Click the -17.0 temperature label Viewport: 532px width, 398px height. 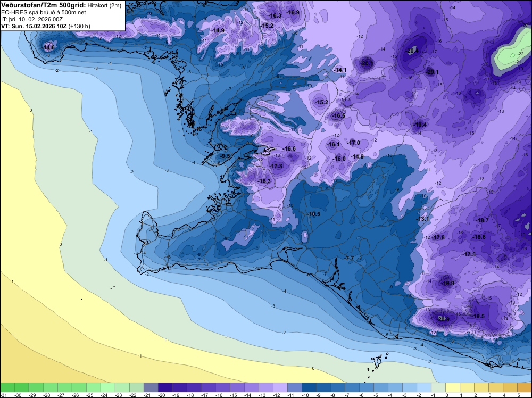click(x=354, y=143)
